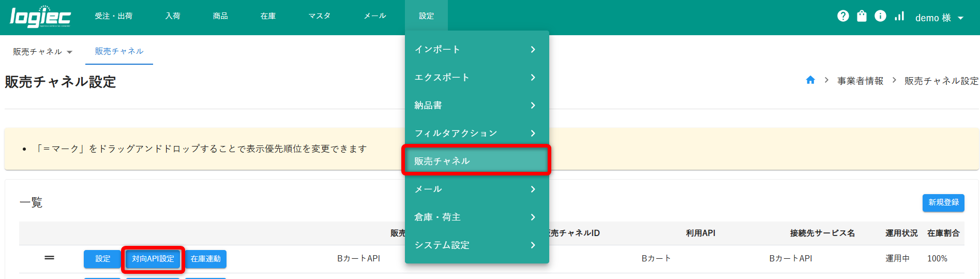The width and height of the screenshot is (980, 279).
Task: Click the drag handle on Bカート row
Action: [x=50, y=258]
